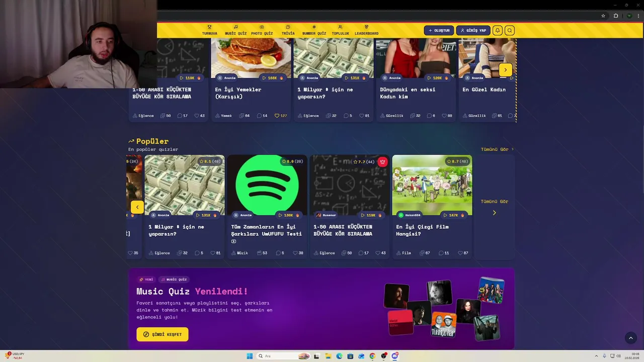Click Tümünü Gör link beside Popüler heading
Image resolution: width=644 pixels, height=362 pixels.
[x=497, y=149]
